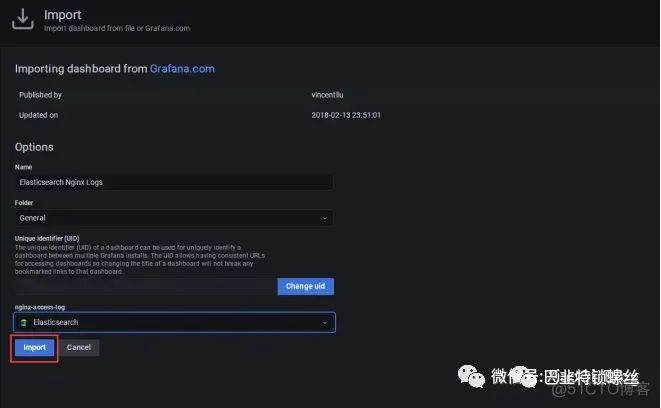This screenshot has width=661, height=408.
Task: Click the Updated on timestamp value
Action: point(346,115)
